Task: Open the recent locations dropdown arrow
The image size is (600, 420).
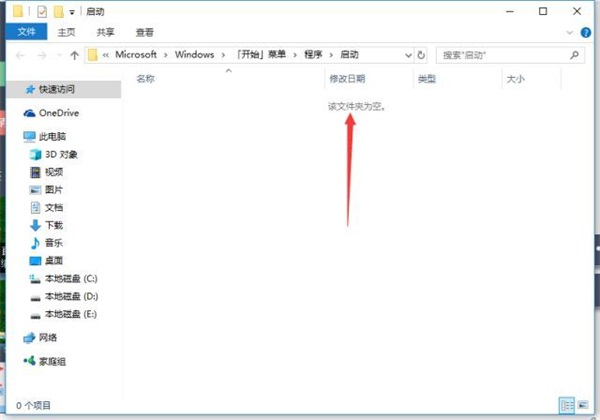Action: 59,56
